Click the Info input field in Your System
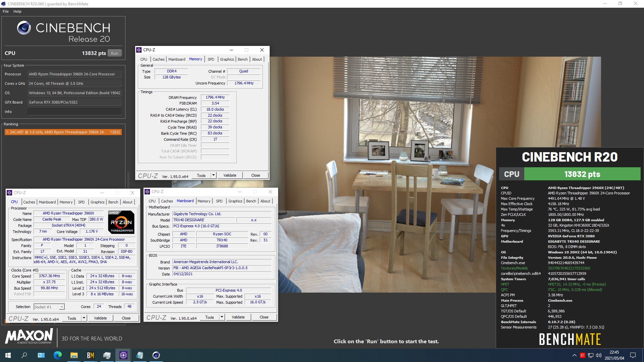The height and width of the screenshot is (362, 644). tap(74, 112)
